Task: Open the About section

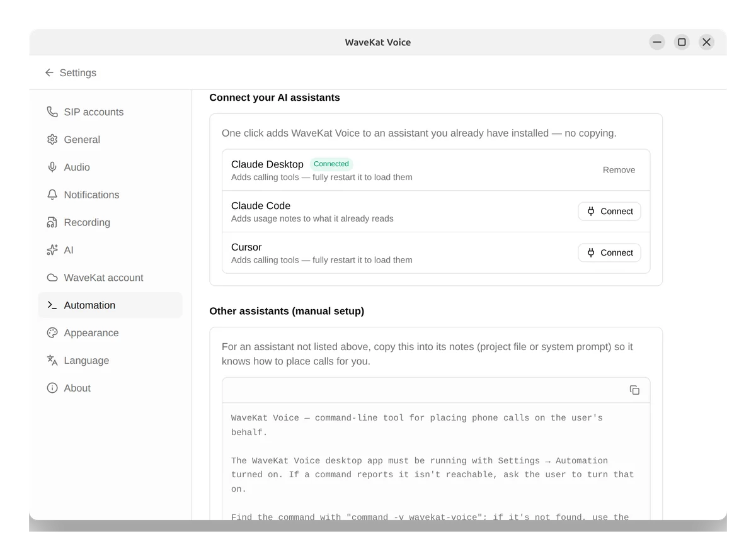Action: click(110, 388)
